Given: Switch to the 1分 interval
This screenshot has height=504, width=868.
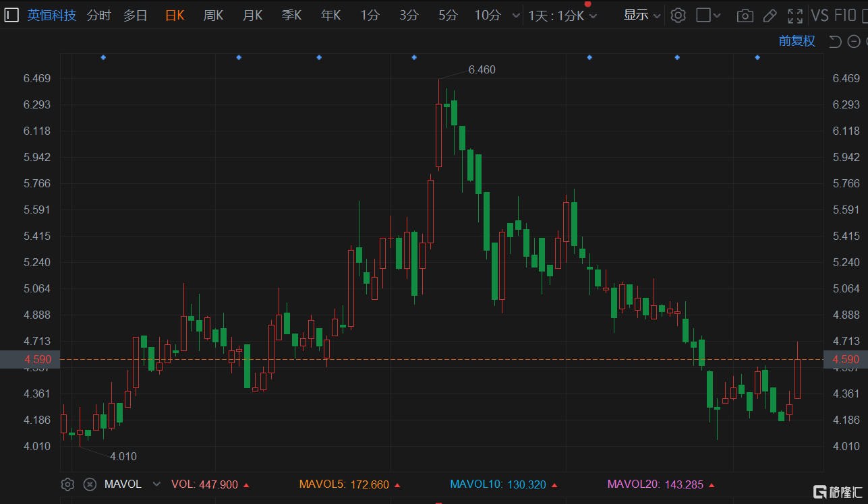Looking at the screenshot, I should coord(370,15).
